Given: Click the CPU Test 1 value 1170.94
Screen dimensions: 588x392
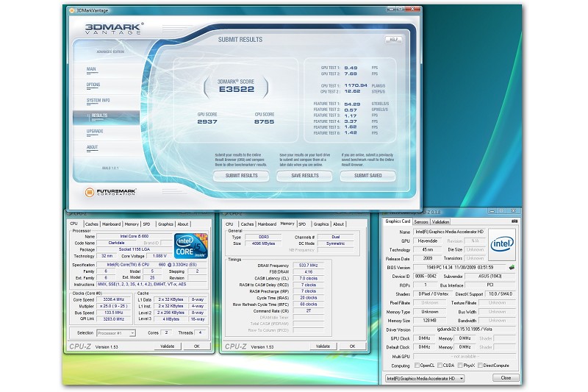Looking at the screenshot, I should tap(356, 85).
